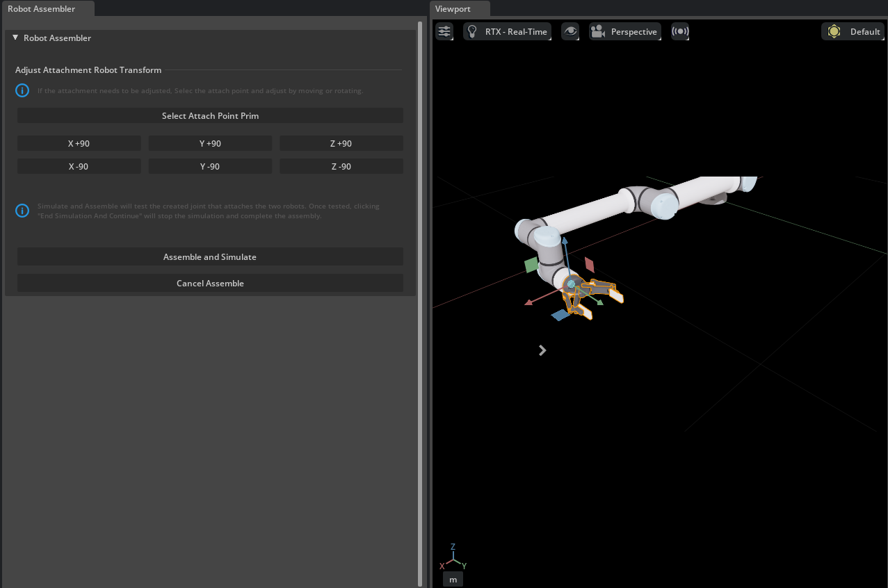This screenshot has width=888, height=588.
Task: Open the waypoint capture icon next to Perspective
Action: tap(679, 31)
